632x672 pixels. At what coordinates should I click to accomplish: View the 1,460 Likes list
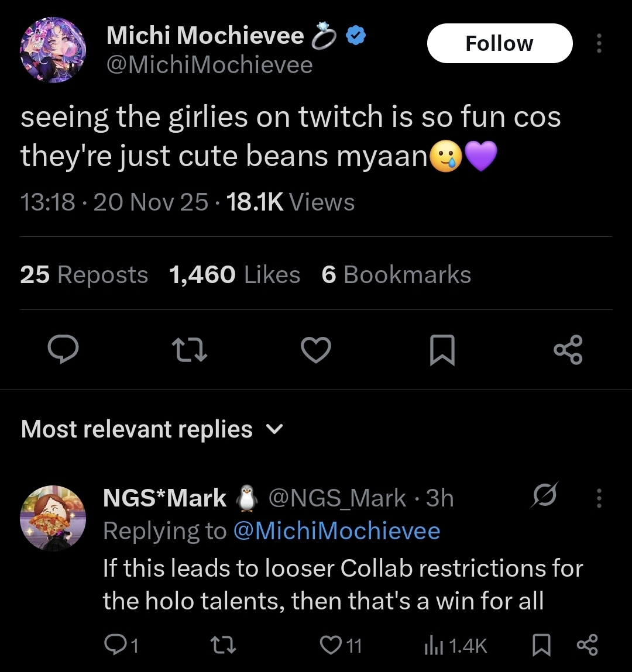click(234, 274)
